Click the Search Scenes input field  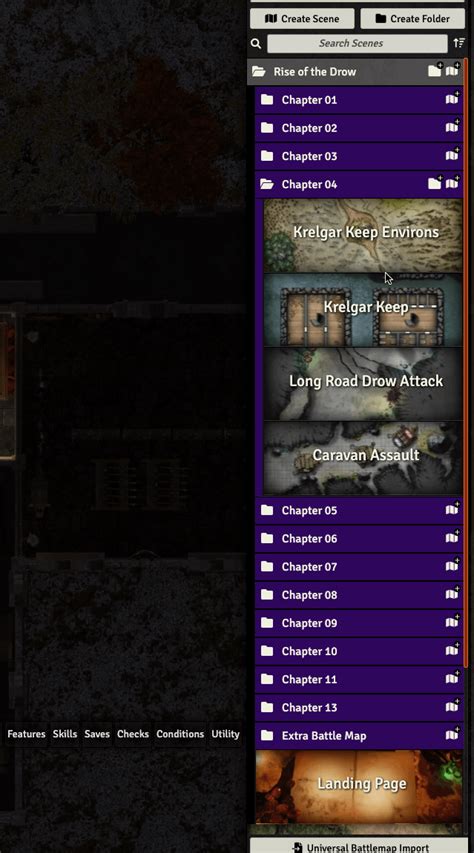(358, 44)
